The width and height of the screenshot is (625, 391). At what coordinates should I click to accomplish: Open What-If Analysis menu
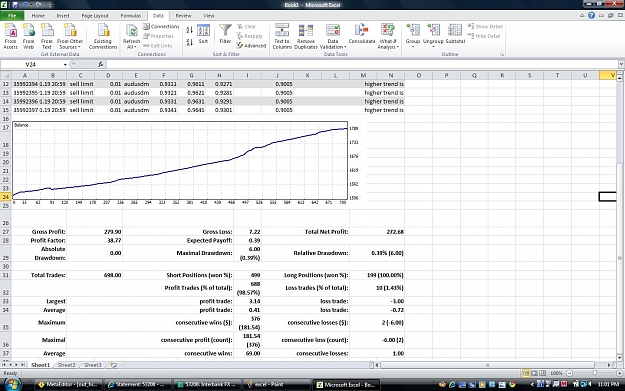point(388,36)
